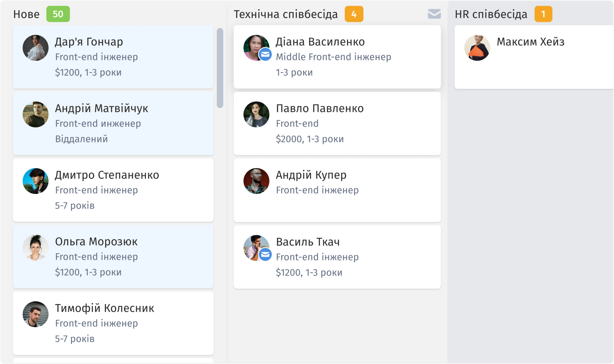Screen dimensions: 614x364
Task: Select the HR співбесіда column header
Action: 491,14
